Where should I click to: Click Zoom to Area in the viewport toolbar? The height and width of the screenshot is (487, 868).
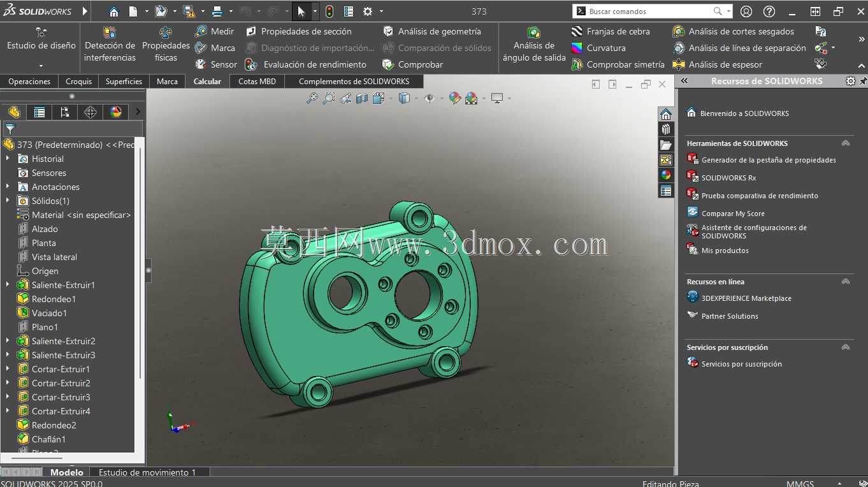point(328,98)
